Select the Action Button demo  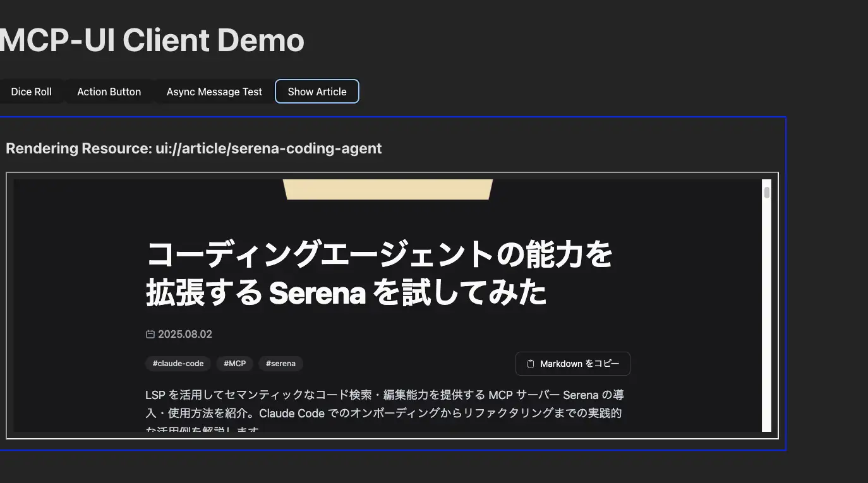coord(109,92)
